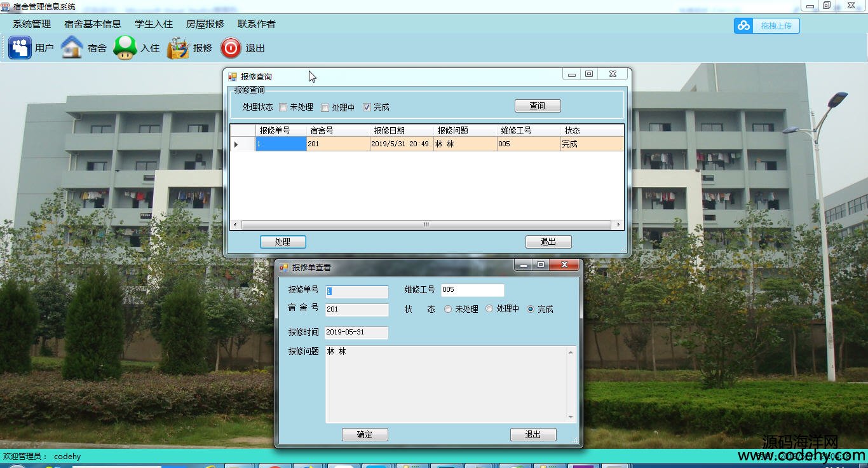868x468 pixels.
Task: Select the 处理中 radio button
Action: pyautogui.click(x=489, y=309)
